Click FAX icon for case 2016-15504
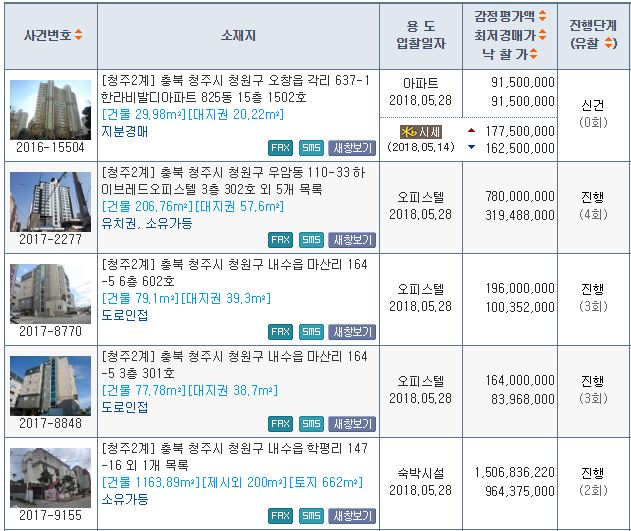 point(281,148)
